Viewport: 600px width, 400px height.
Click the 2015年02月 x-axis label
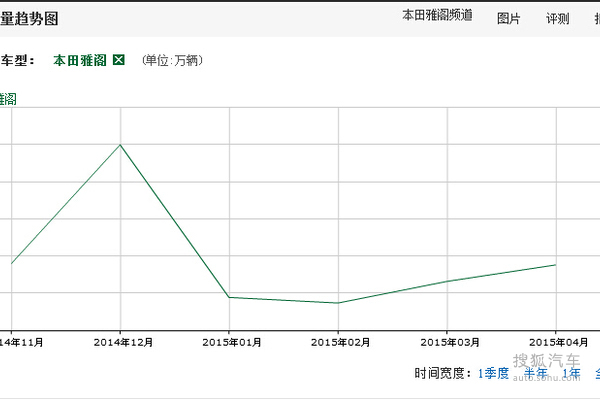(338, 342)
